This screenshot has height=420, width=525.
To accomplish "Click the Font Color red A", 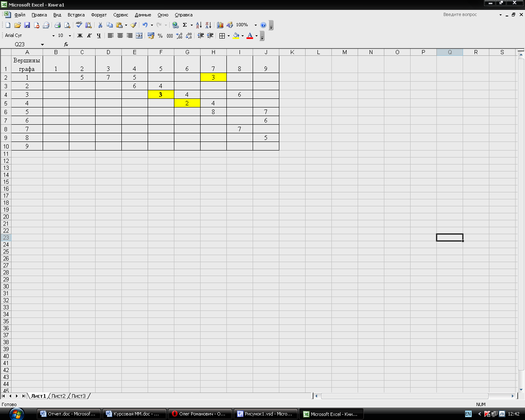I will coord(250,36).
